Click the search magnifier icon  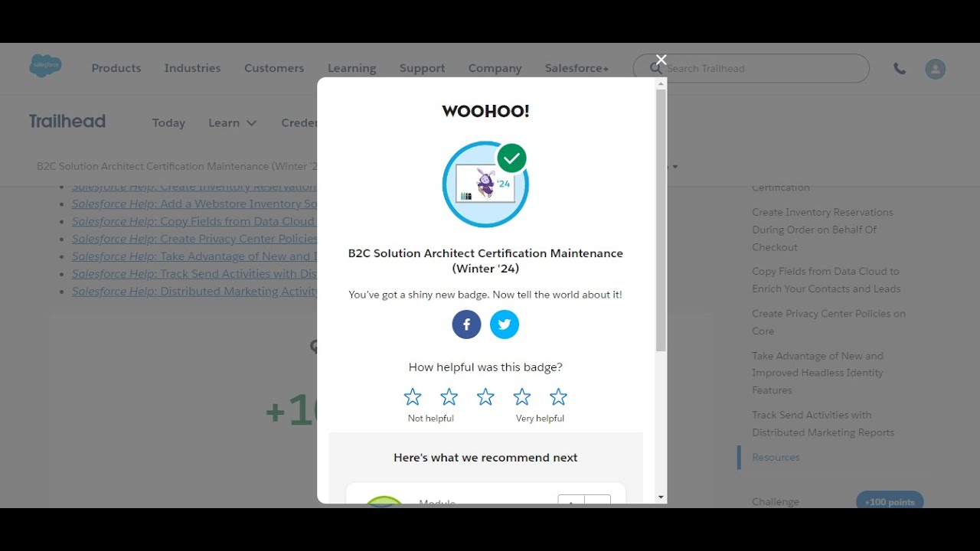(x=655, y=68)
